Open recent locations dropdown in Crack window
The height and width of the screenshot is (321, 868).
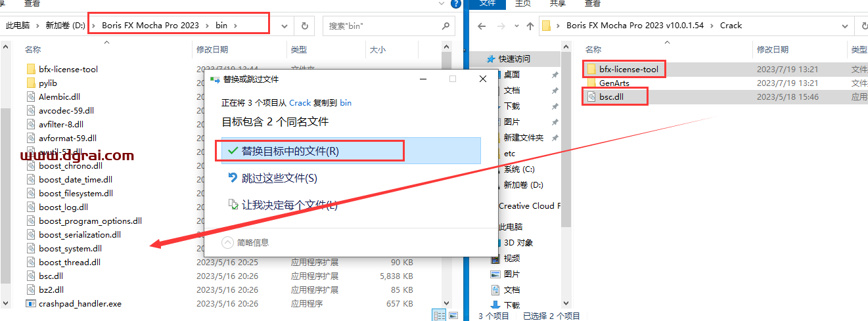(x=516, y=26)
